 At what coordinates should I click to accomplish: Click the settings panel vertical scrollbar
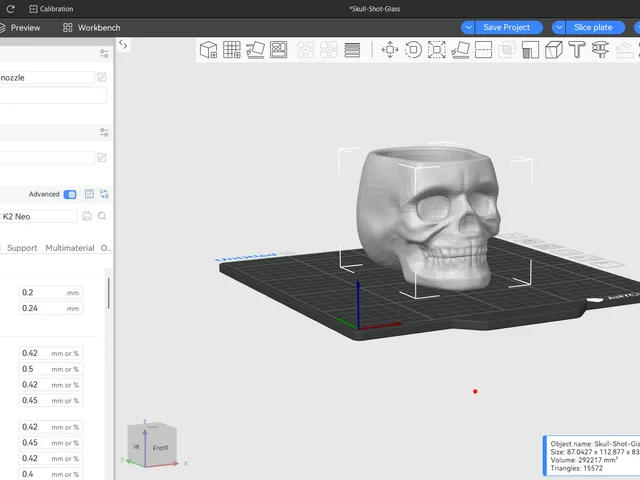(109, 293)
